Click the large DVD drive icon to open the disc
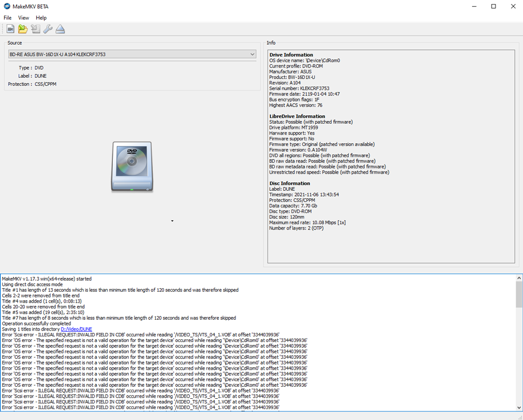The height and width of the screenshot is (420, 523). click(x=132, y=167)
